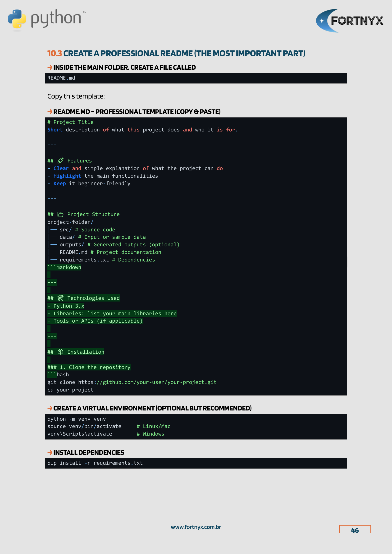Click the arrow before README.MD Professional Template

coord(50,112)
